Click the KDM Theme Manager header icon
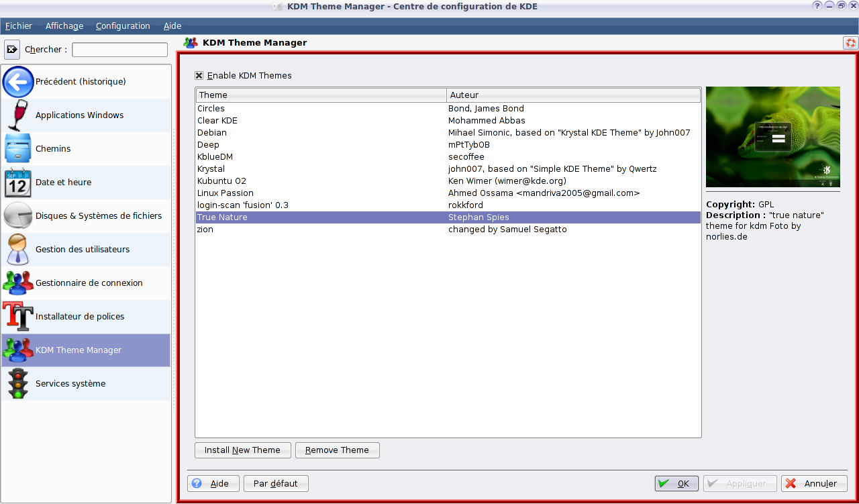The height and width of the screenshot is (504, 859). coord(191,43)
